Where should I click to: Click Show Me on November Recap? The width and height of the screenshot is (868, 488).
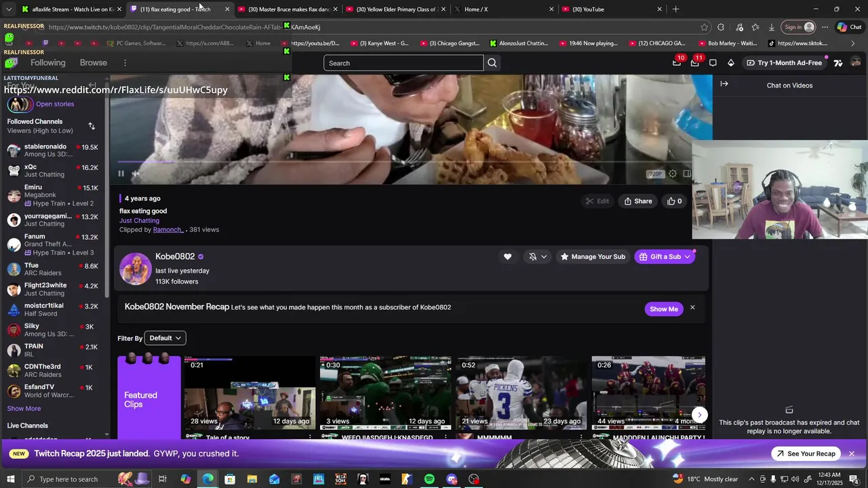point(663,309)
